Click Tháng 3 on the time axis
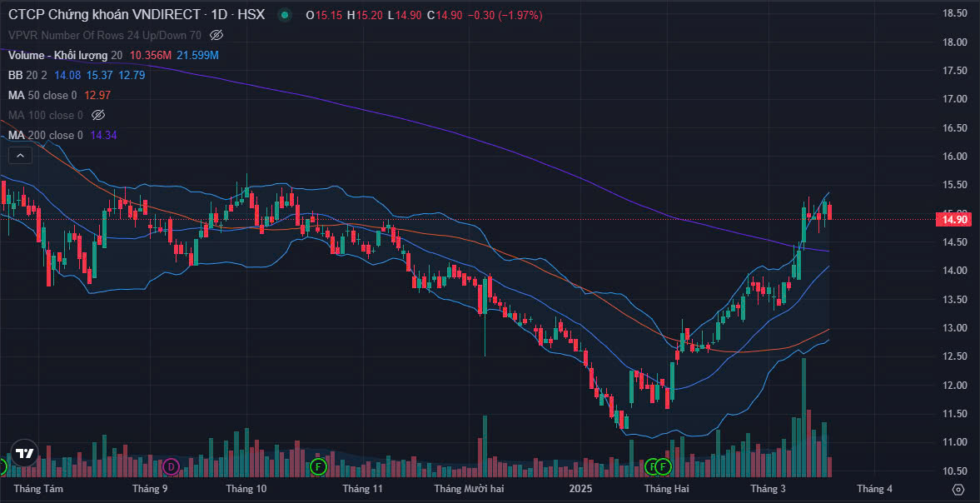The height and width of the screenshot is (503, 980). pos(769,489)
